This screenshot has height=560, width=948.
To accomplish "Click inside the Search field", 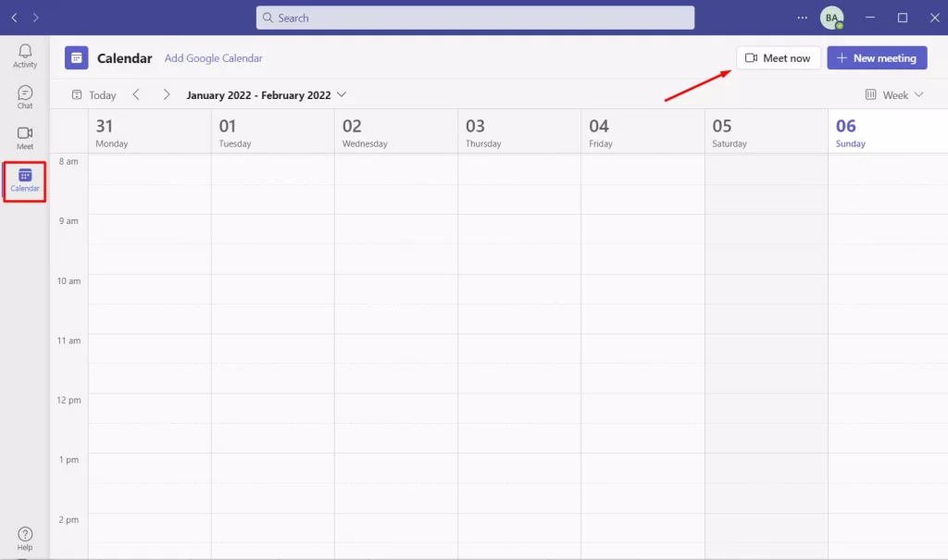I will point(475,18).
